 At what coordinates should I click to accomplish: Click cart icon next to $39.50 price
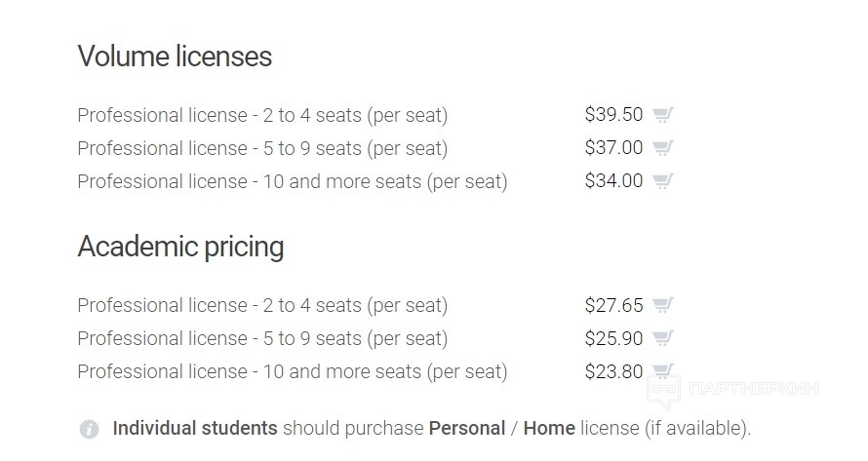[663, 115]
